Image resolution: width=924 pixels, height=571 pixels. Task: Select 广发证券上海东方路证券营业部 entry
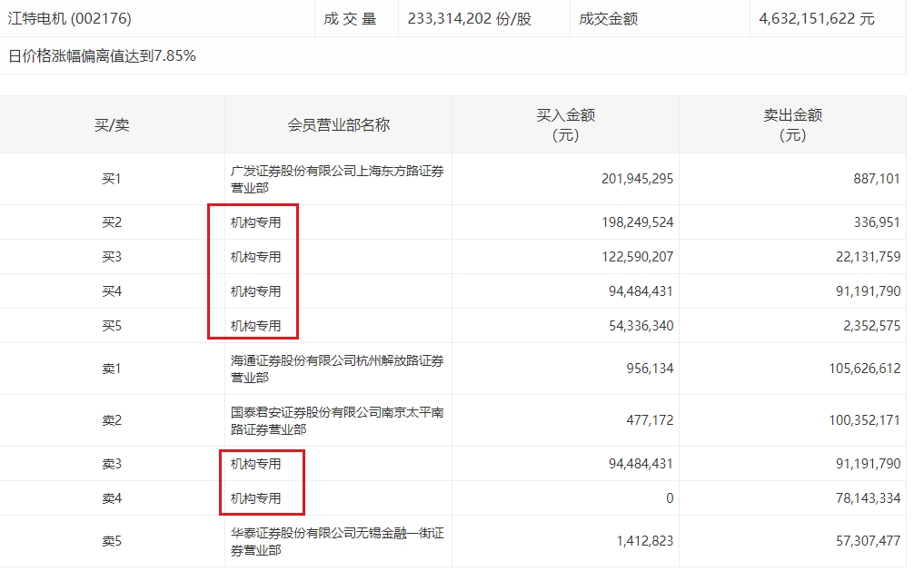[x=337, y=179]
